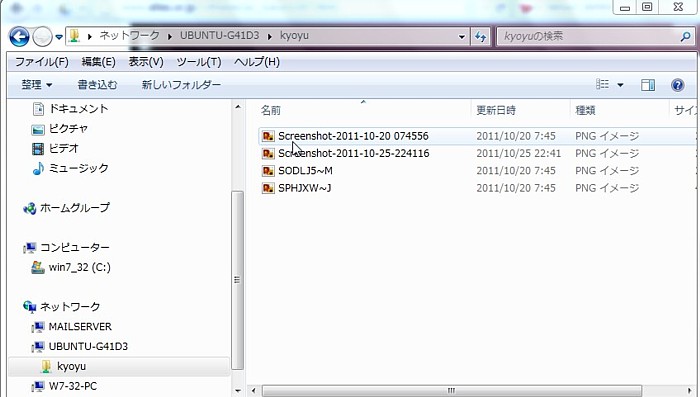The width and height of the screenshot is (700, 397).
Task: Select file Screenshot-2011-10-25-224116
Action: pyautogui.click(x=354, y=153)
